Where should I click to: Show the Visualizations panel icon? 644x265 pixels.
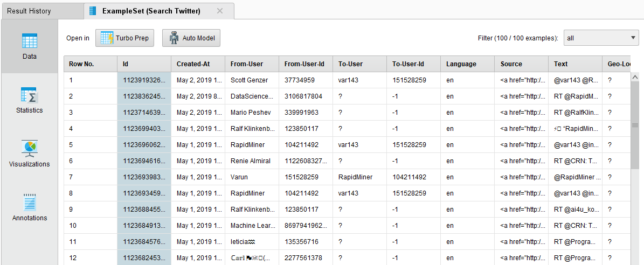[29, 148]
